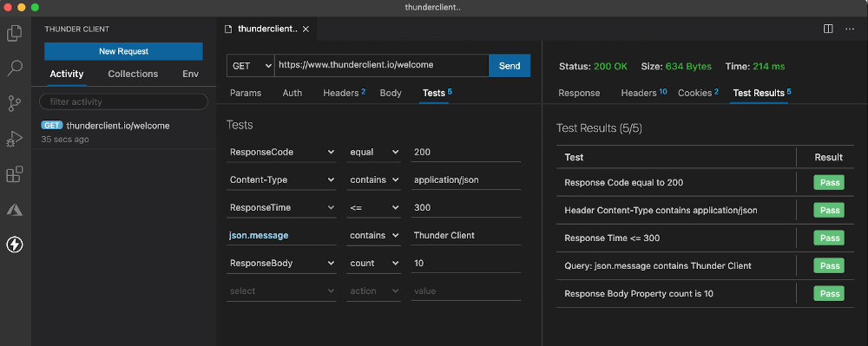Open the Response tab

tap(579, 93)
